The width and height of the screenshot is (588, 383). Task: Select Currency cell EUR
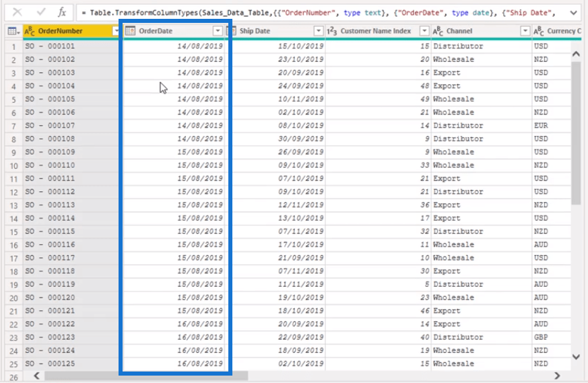(551, 126)
